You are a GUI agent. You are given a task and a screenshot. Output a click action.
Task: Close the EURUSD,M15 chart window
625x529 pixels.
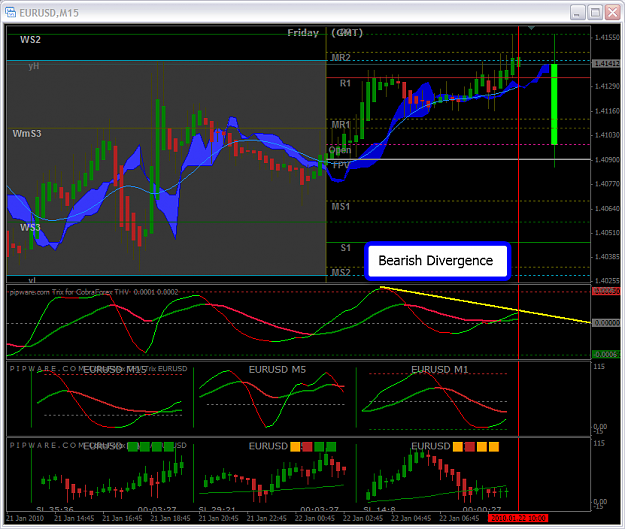coord(613,12)
